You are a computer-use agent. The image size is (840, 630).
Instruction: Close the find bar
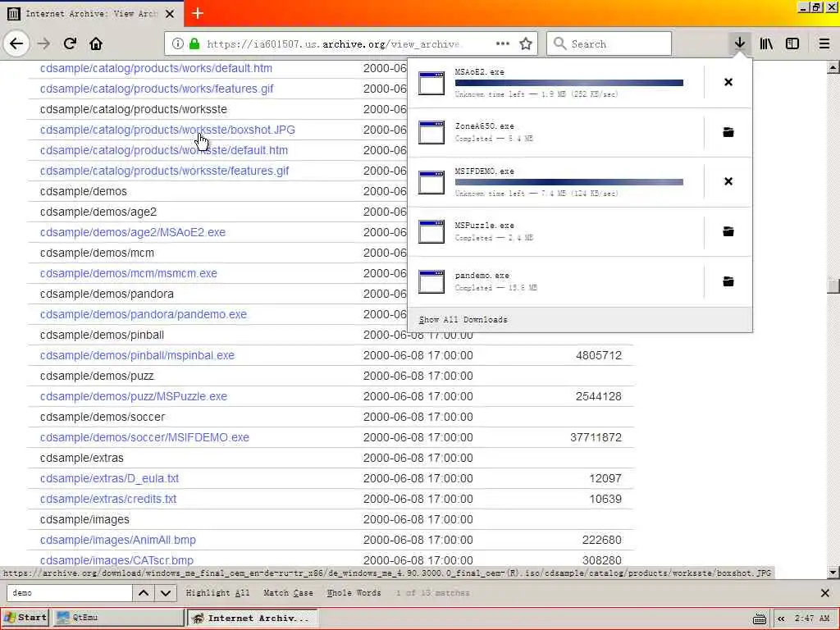point(824,592)
